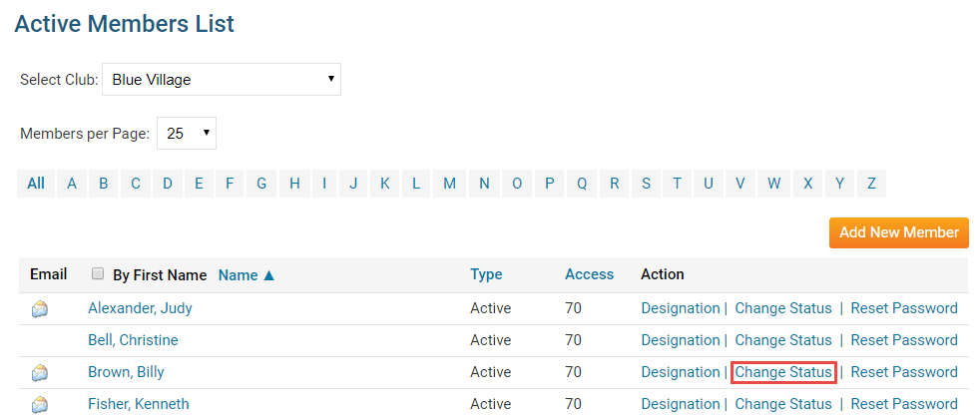The width and height of the screenshot is (980, 420).
Task: Click the email icon next to Alexander, Judy
Action: coord(40,309)
